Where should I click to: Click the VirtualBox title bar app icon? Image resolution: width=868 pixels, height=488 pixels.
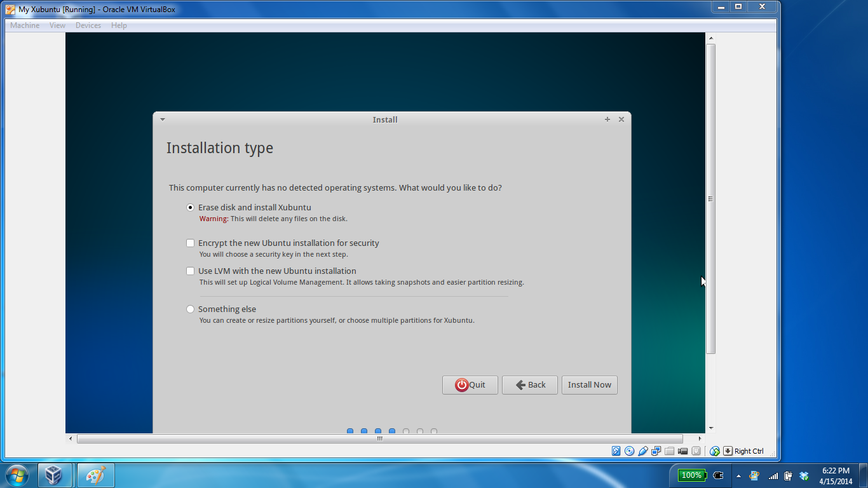(10, 10)
